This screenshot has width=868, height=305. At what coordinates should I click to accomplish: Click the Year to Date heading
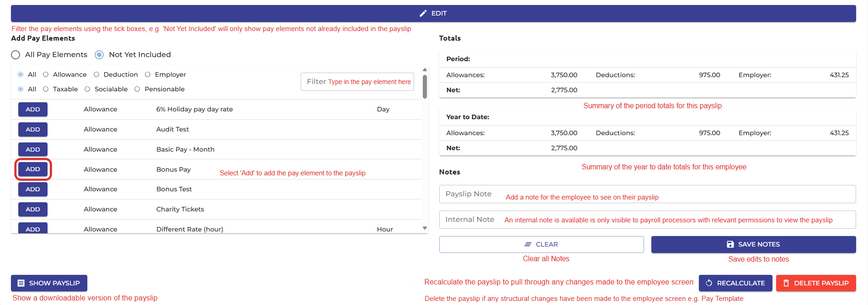click(x=468, y=117)
